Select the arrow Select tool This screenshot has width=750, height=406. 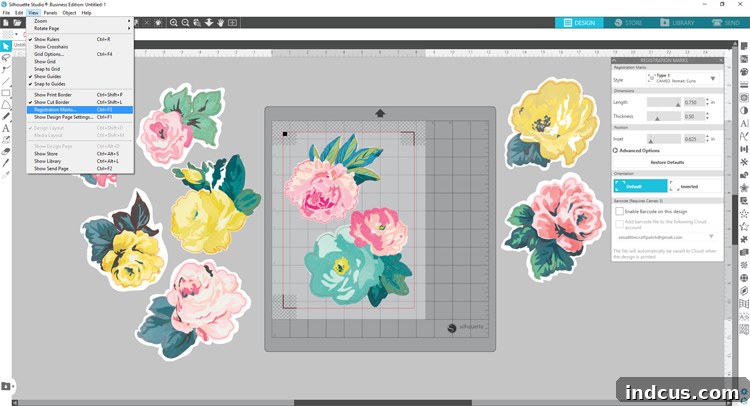[6, 46]
